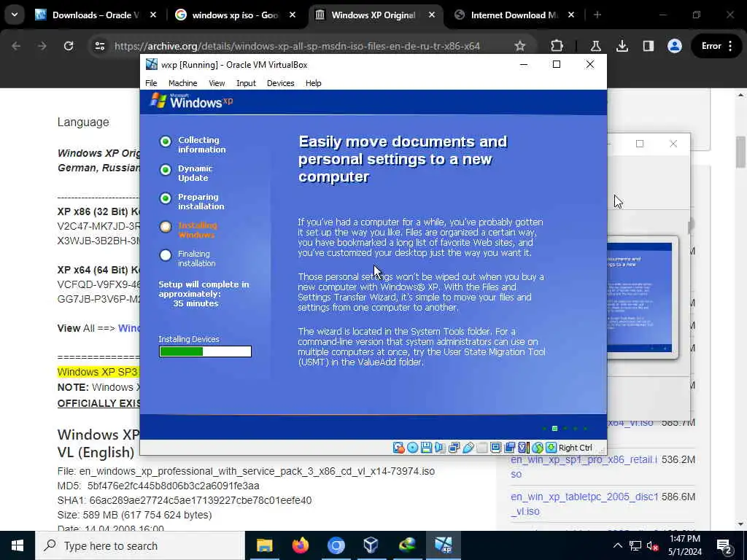
Task: Open the Input menu in VirtualBox
Action: click(246, 83)
